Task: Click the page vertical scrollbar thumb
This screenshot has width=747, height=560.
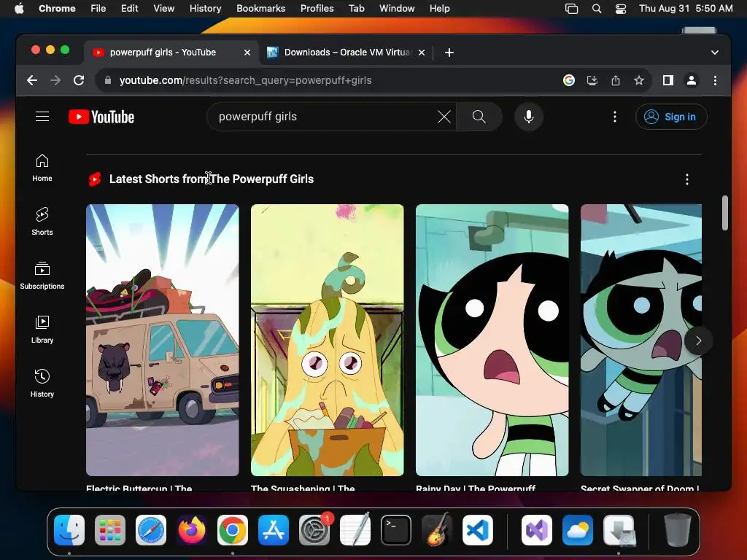Action: (x=725, y=213)
